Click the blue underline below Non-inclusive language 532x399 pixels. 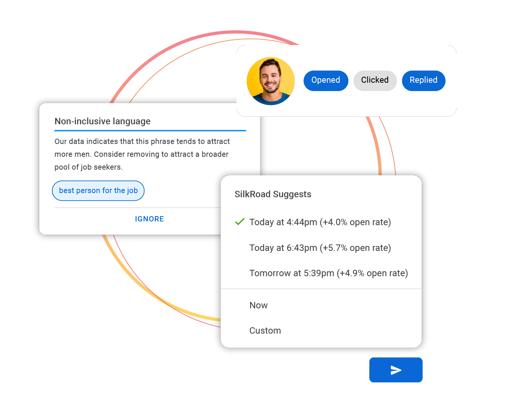point(150,131)
